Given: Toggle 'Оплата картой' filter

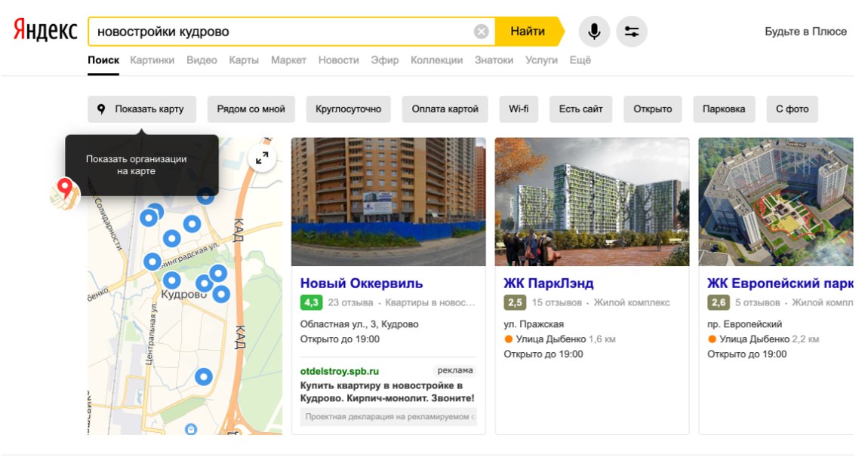Looking at the screenshot, I should [445, 109].
